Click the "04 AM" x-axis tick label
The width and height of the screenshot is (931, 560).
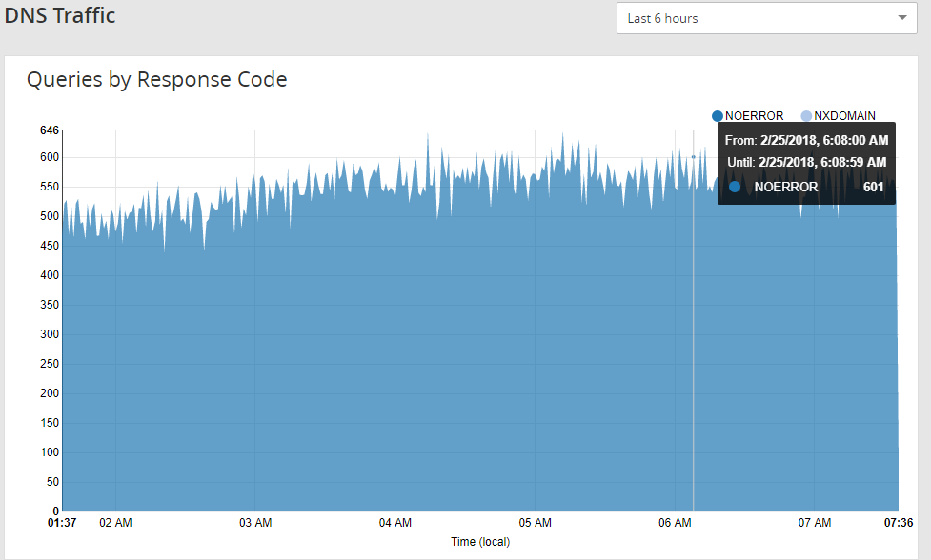[x=395, y=523]
